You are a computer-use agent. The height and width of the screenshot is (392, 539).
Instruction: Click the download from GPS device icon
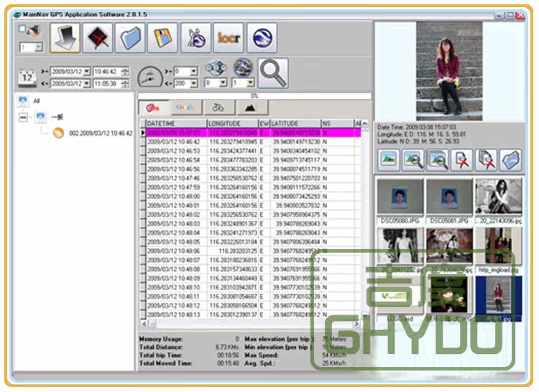[65, 38]
